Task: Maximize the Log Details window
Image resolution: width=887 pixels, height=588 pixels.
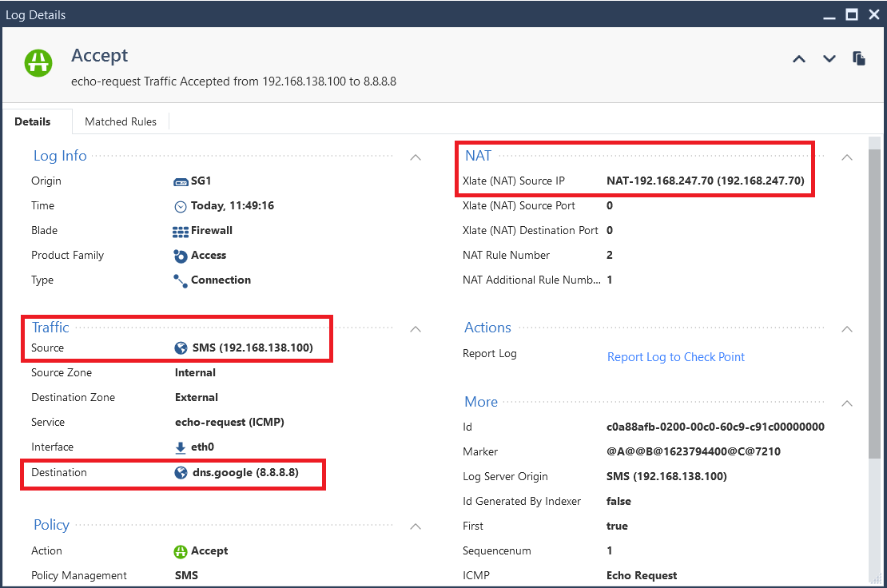Action: point(852,14)
